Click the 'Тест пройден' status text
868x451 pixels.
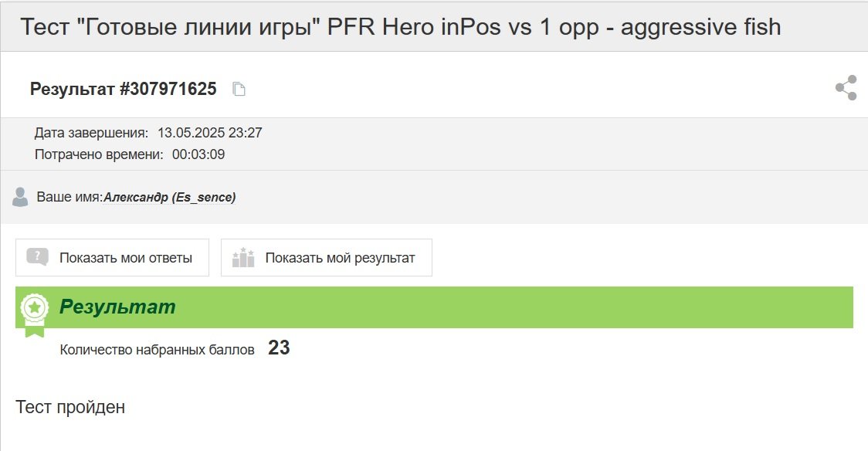click(x=70, y=407)
